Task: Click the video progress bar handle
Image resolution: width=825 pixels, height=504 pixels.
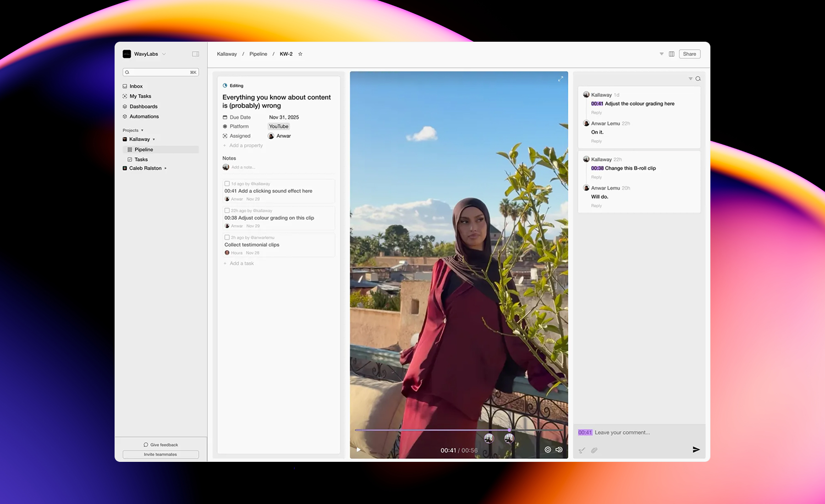Action: 509,430
